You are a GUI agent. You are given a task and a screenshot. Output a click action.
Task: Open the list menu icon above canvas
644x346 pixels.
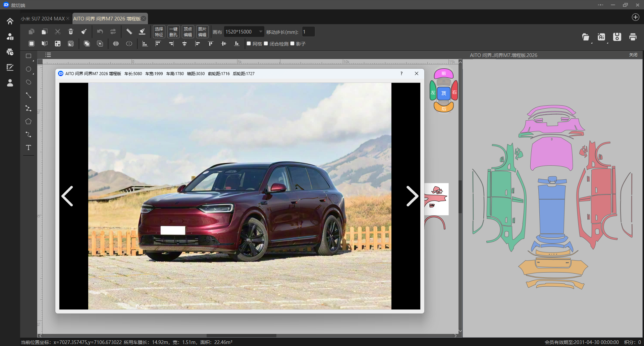[x=48, y=55]
